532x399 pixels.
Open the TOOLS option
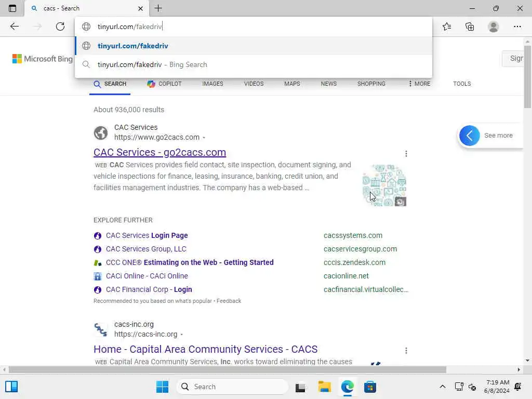[462, 84]
